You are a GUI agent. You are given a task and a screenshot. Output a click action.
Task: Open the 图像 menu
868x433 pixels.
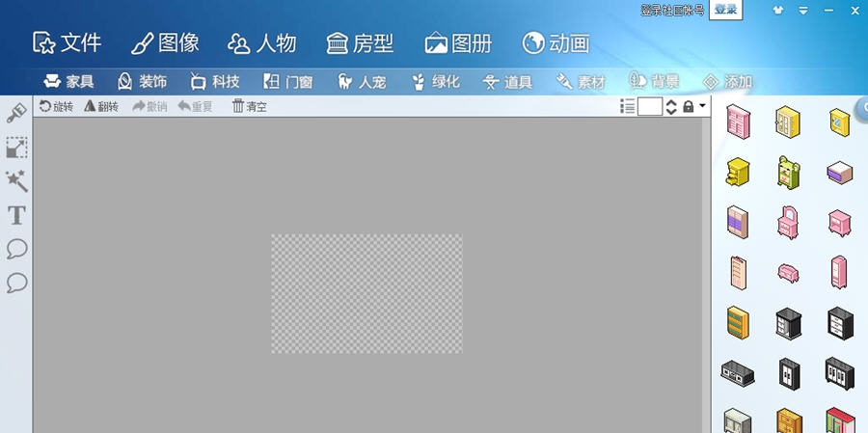click(x=165, y=43)
